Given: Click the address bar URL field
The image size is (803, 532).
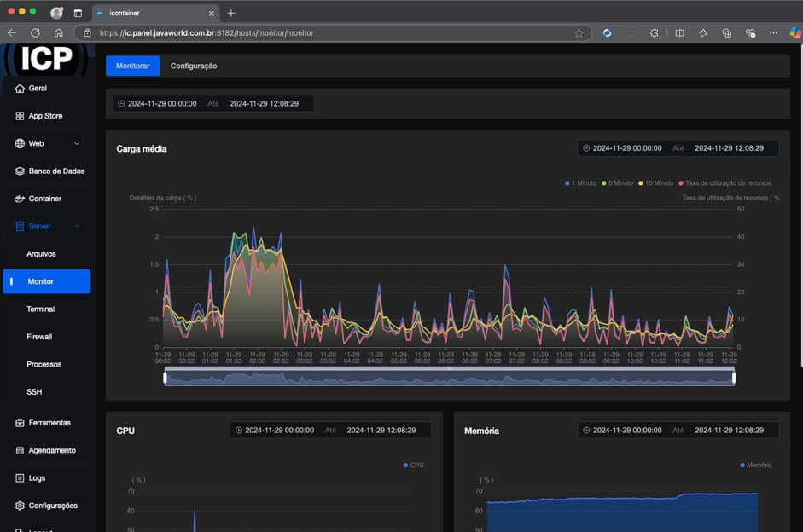Looking at the screenshot, I should pos(256,33).
